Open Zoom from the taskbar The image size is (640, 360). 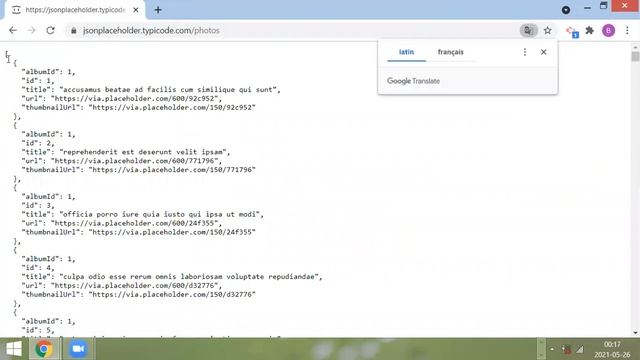click(78, 349)
